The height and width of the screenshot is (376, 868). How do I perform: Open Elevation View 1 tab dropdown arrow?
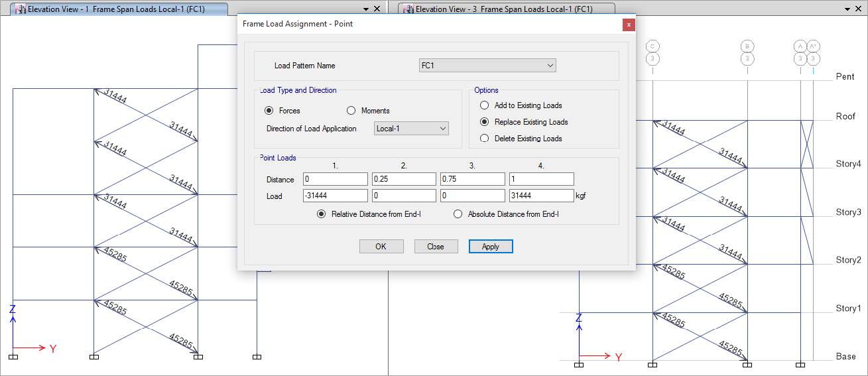(366, 9)
